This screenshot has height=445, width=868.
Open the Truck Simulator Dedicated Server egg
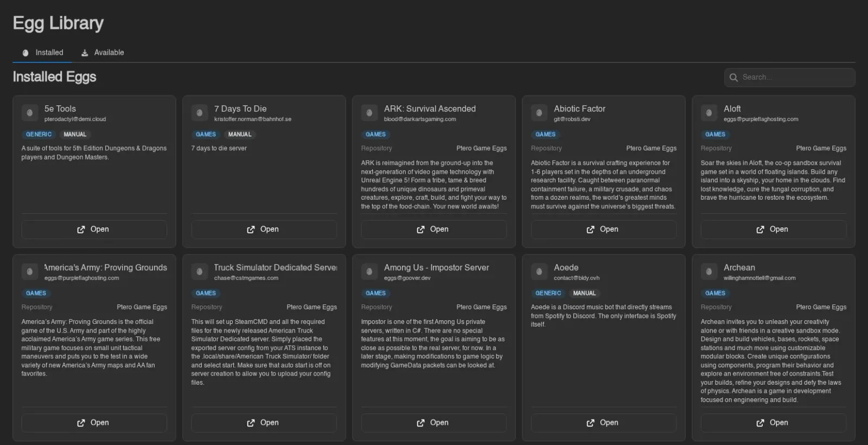[x=264, y=423]
